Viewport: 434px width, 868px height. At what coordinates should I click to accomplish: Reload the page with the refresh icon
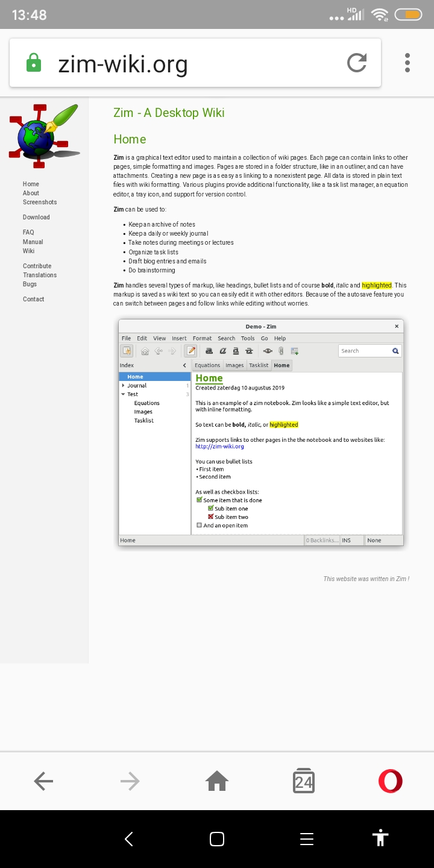click(x=357, y=63)
